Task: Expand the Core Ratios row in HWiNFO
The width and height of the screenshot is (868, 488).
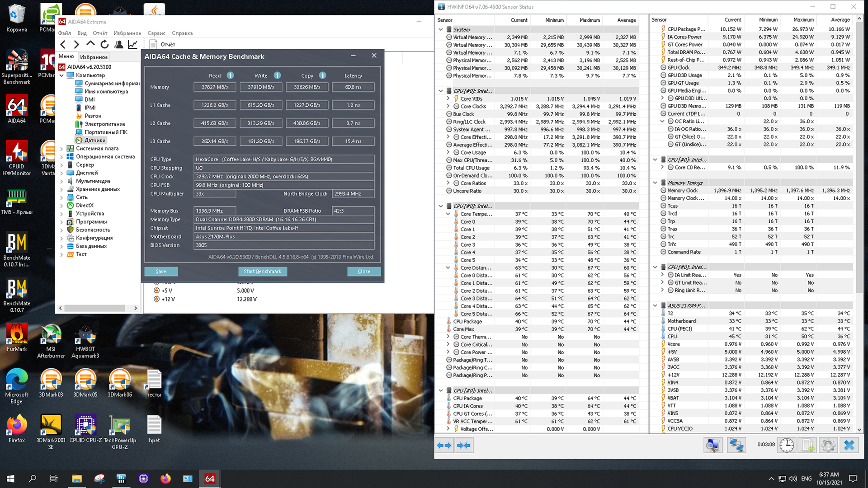Action: click(x=448, y=183)
